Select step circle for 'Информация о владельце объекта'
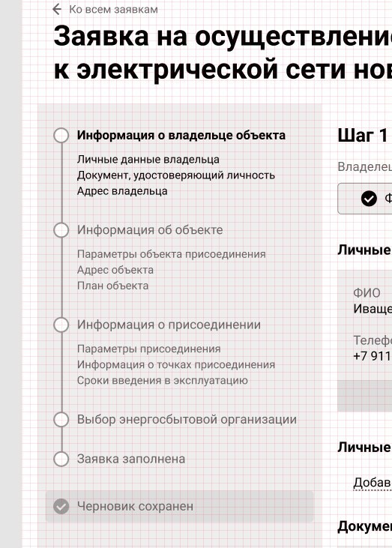Screen dimensions: 392x548 61,135
